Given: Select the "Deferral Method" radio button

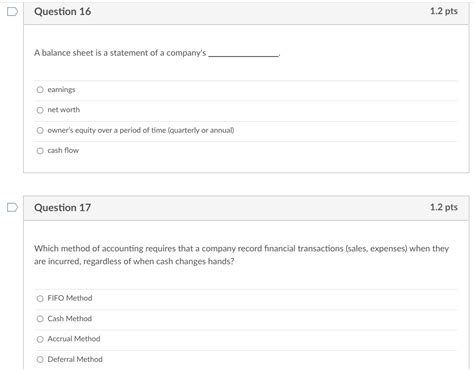Looking at the screenshot, I should [x=40, y=359].
